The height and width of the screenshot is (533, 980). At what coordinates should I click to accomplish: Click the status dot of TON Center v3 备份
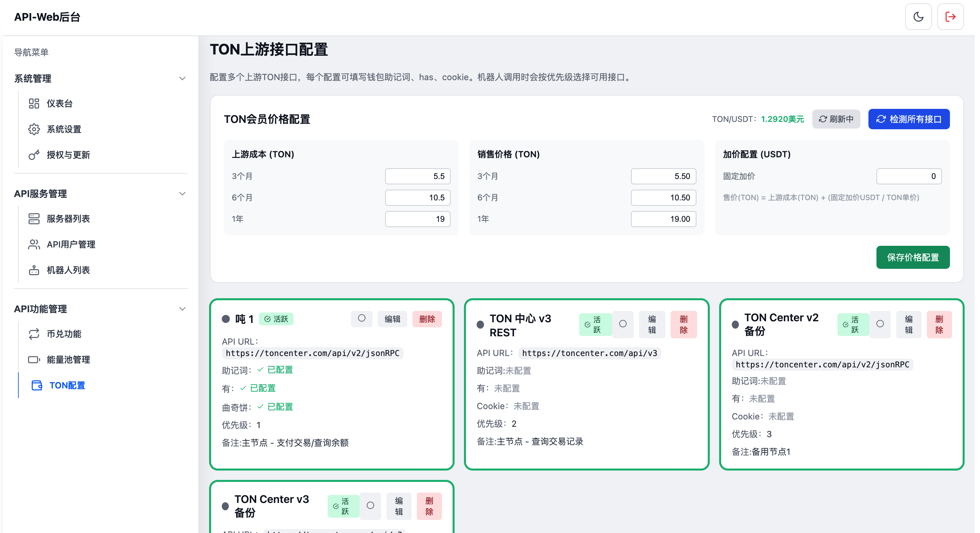tap(225, 506)
